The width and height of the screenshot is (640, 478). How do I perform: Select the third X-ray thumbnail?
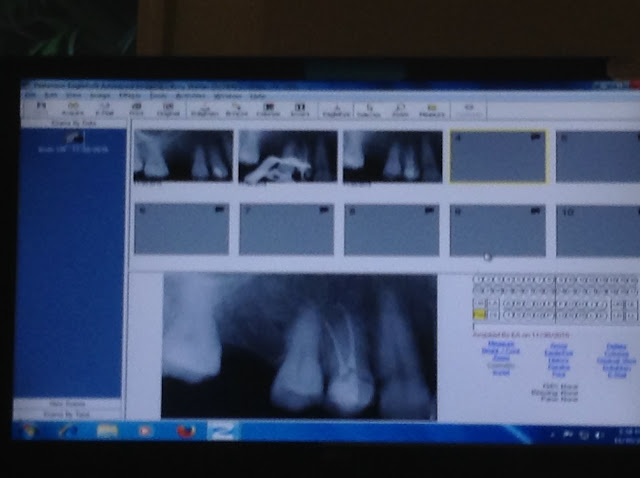pyautogui.click(x=393, y=156)
